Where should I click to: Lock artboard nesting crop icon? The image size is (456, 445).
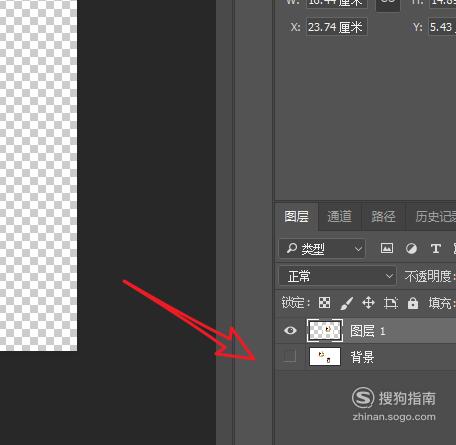pos(391,303)
